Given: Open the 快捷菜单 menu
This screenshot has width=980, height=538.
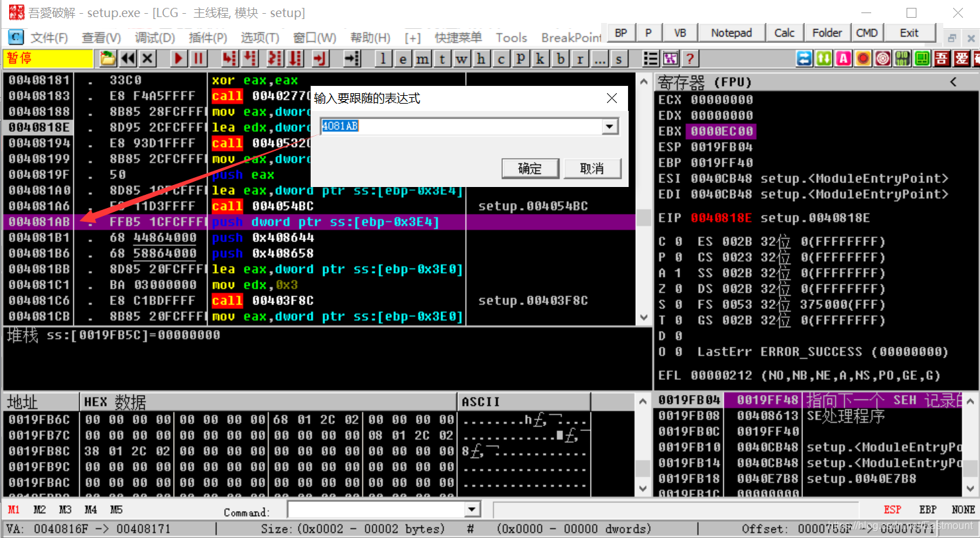Looking at the screenshot, I should pos(458,38).
